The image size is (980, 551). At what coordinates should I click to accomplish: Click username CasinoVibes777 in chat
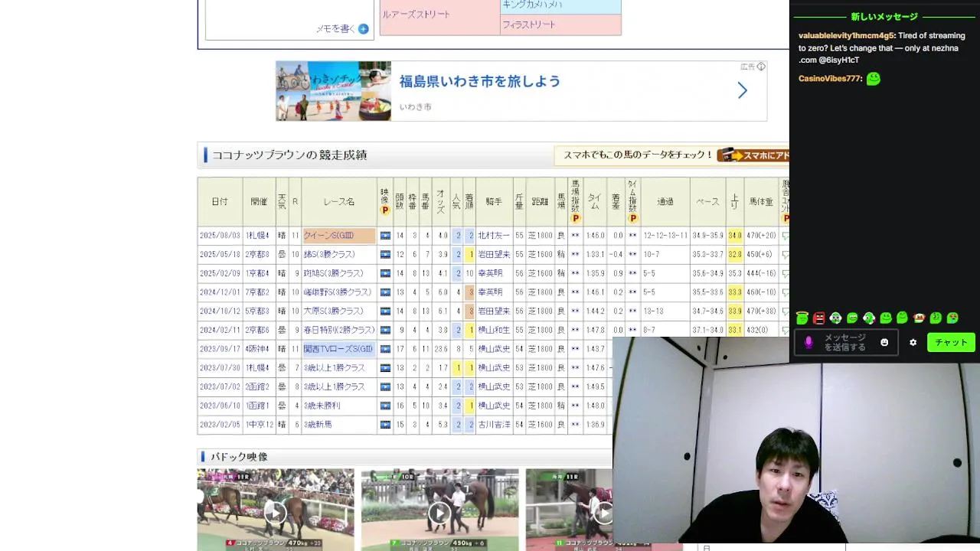(x=830, y=79)
